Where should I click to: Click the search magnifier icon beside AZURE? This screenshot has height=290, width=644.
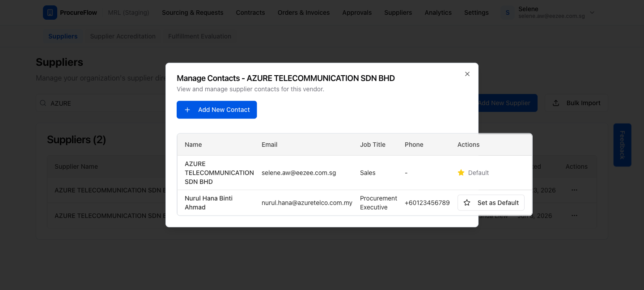click(43, 103)
